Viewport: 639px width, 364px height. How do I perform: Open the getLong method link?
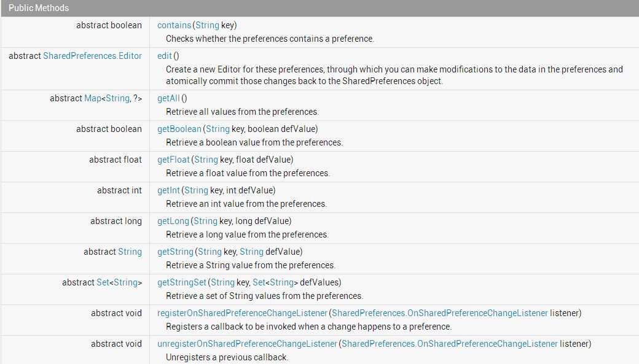click(x=173, y=221)
